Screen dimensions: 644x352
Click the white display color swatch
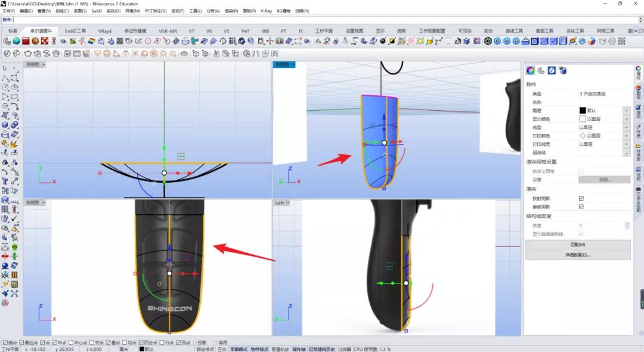pos(583,119)
